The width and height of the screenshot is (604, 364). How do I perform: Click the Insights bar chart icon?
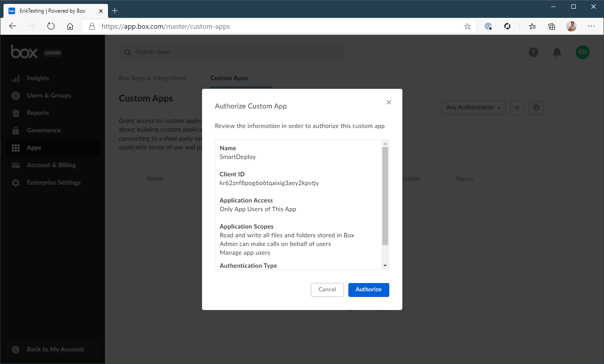point(16,78)
